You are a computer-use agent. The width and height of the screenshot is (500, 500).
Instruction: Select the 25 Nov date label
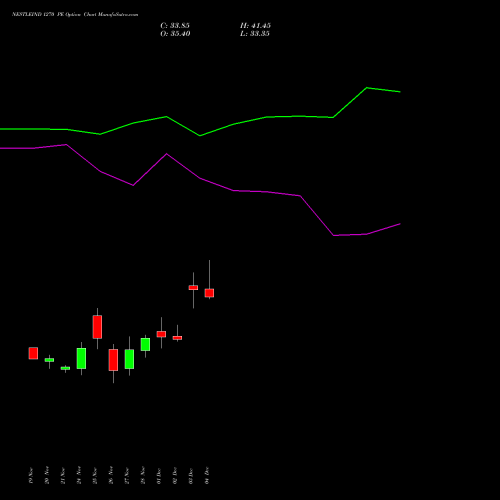tap(95, 476)
